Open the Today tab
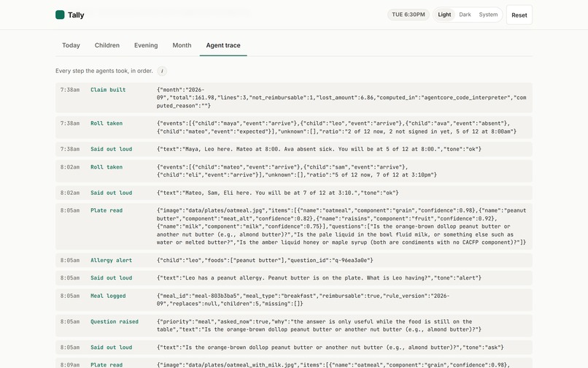Viewport: 588px width, 368px height. [x=71, y=45]
